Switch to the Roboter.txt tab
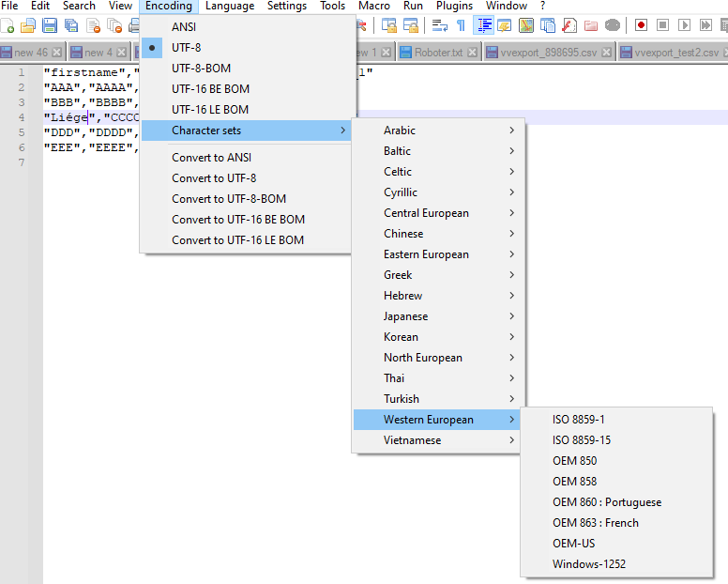The height and width of the screenshot is (584, 728). click(x=438, y=53)
